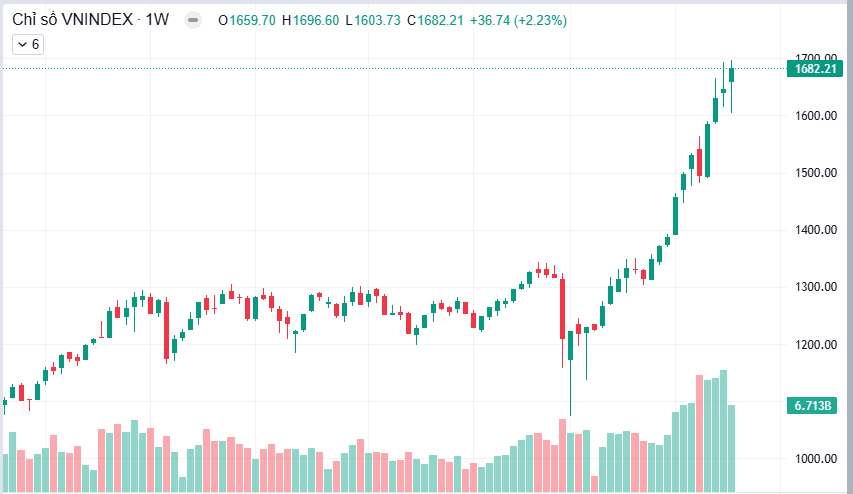Screen dimensions: 853x494
Task: Click the 1682.21 current price tag
Action: click(814, 69)
